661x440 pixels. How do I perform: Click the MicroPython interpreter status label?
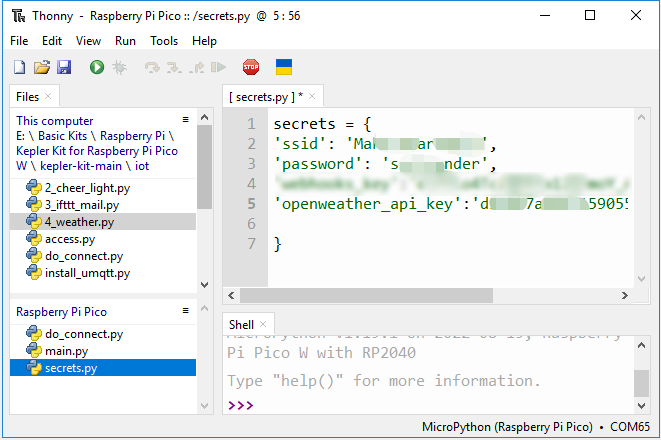coord(507,427)
